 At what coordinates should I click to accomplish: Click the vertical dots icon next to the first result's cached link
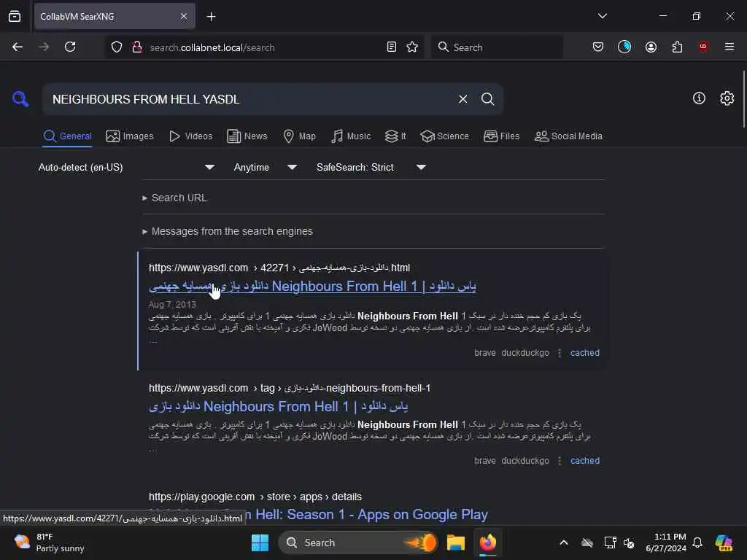[x=560, y=353]
